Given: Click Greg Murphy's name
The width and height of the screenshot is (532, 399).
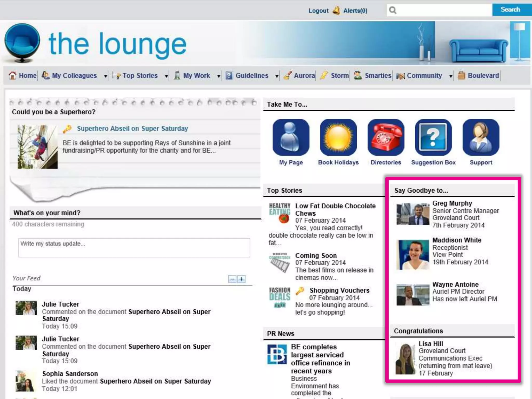Looking at the screenshot, I should point(452,203).
